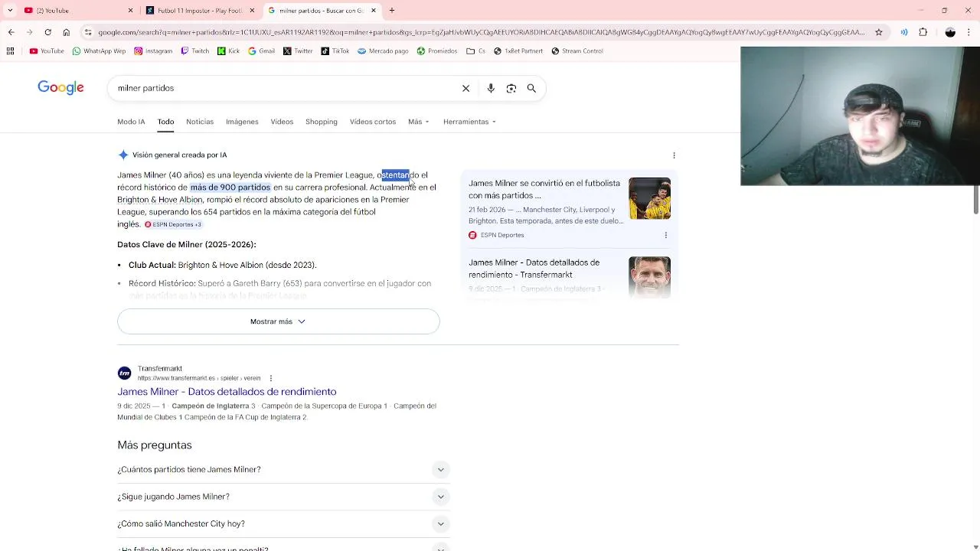Open the Twitch bookmark
Viewport: 980px width, 551px height.
pyautogui.click(x=195, y=51)
